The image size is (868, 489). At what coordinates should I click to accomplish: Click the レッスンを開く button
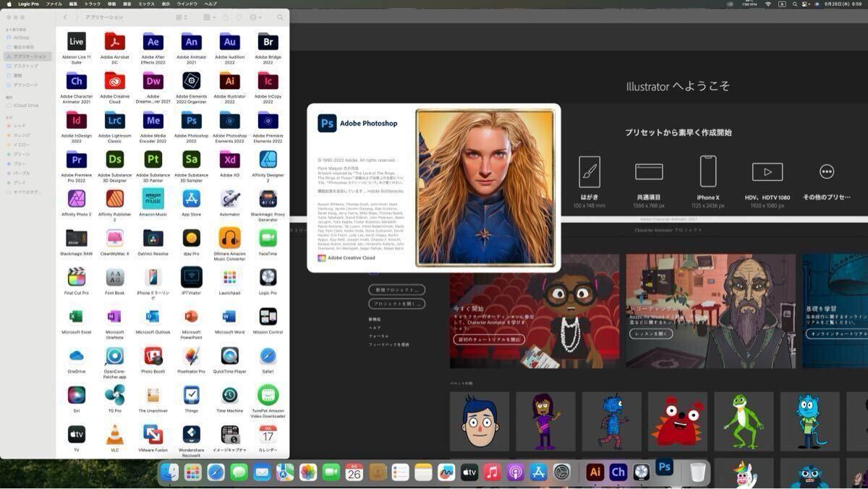(x=651, y=333)
